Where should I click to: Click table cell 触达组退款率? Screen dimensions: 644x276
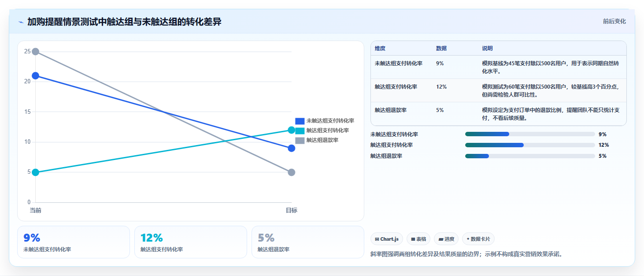[391, 110]
